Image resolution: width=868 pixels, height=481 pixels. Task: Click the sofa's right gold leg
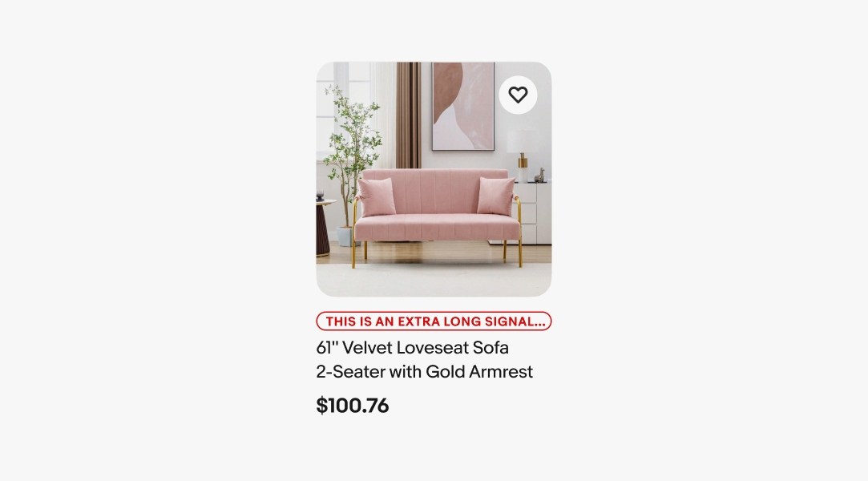(519, 254)
